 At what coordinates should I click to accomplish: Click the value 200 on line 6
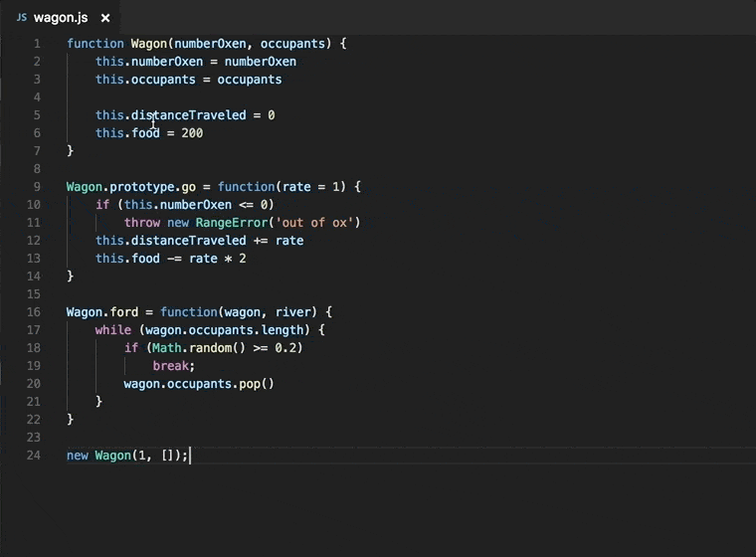pyautogui.click(x=192, y=133)
